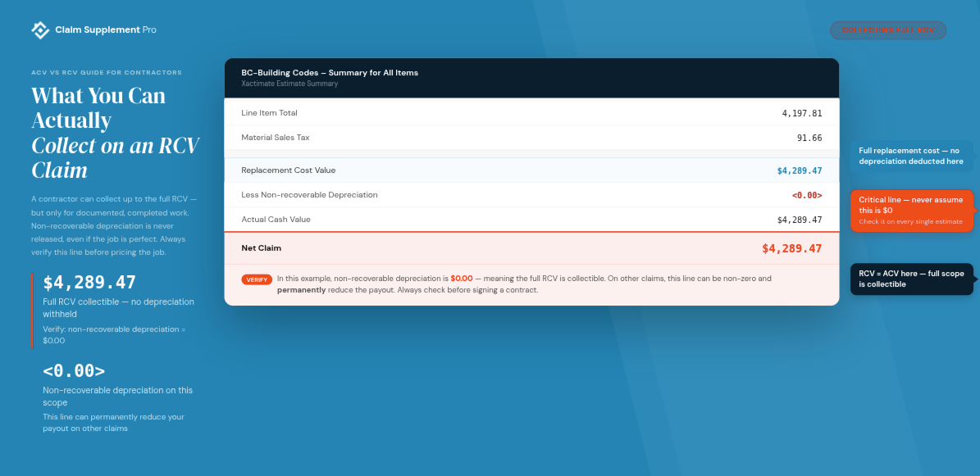The width and height of the screenshot is (980, 476).
Task: Click the Material Sales Tax label
Action: coord(275,138)
